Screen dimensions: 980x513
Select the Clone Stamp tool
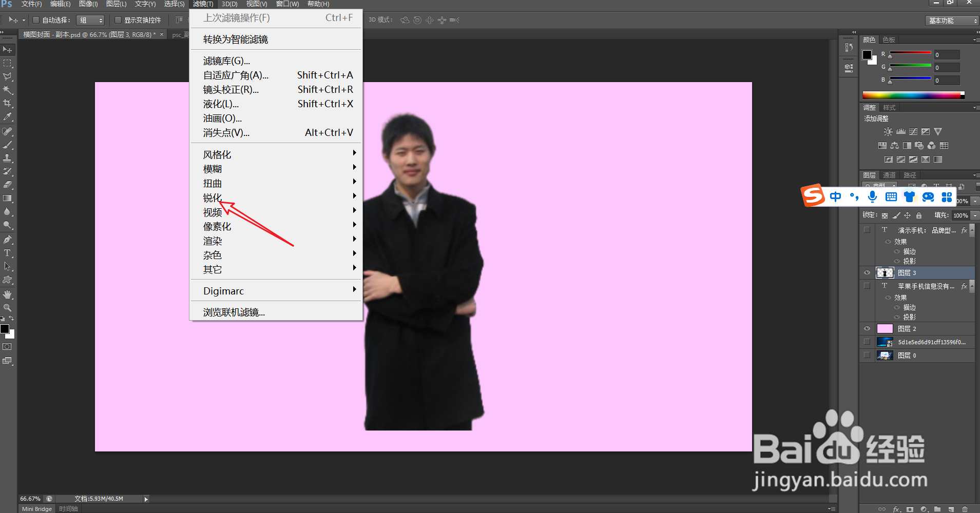[x=8, y=158]
